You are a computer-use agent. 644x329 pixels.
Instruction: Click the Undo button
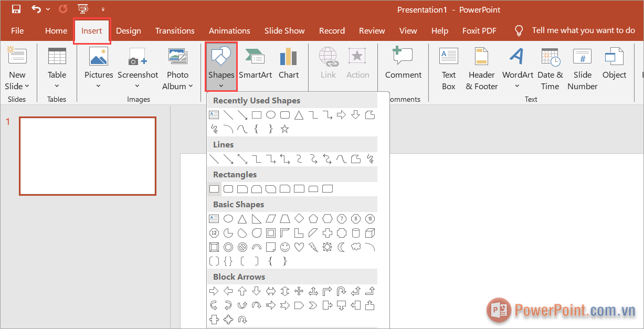coord(36,9)
